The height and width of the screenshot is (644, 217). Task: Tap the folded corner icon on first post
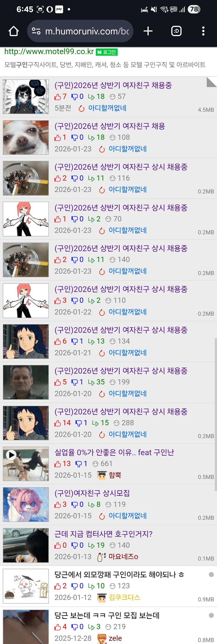pyautogui.click(x=212, y=82)
